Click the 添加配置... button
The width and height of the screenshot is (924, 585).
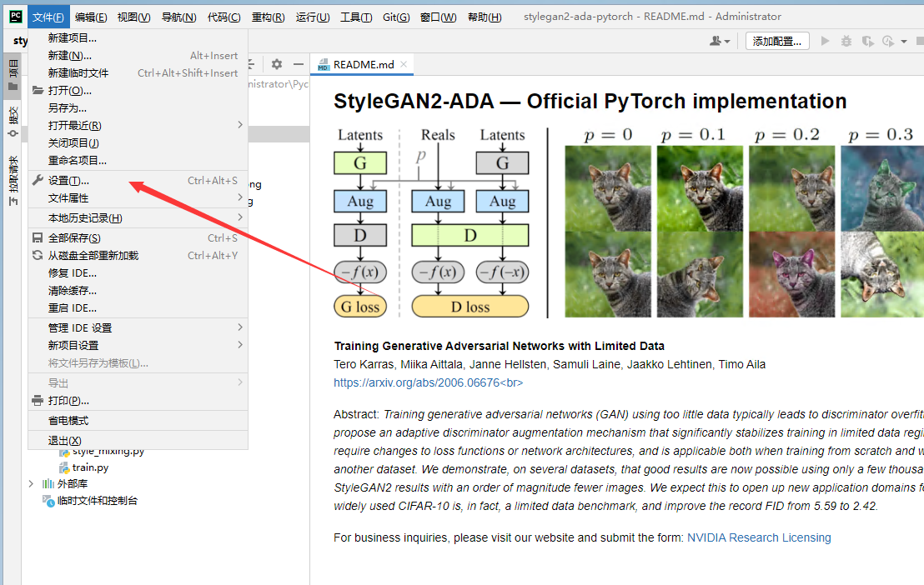(x=777, y=41)
